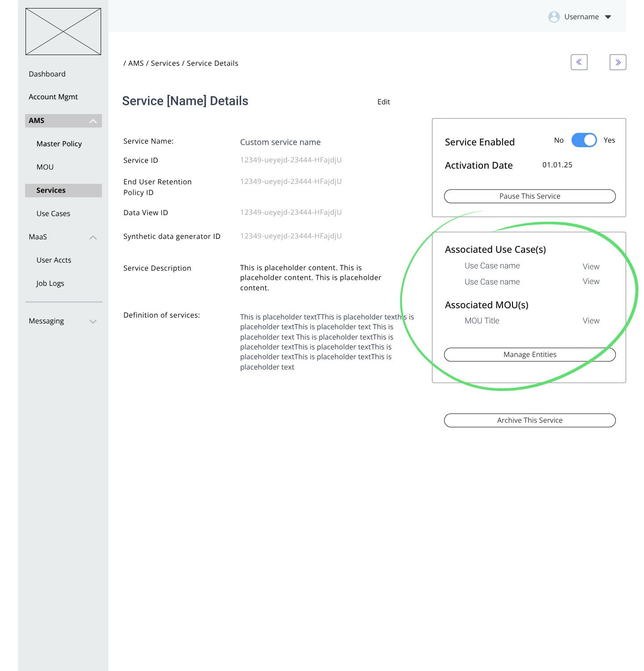Open Job Logs under MaaS

click(x=50, y=283)
